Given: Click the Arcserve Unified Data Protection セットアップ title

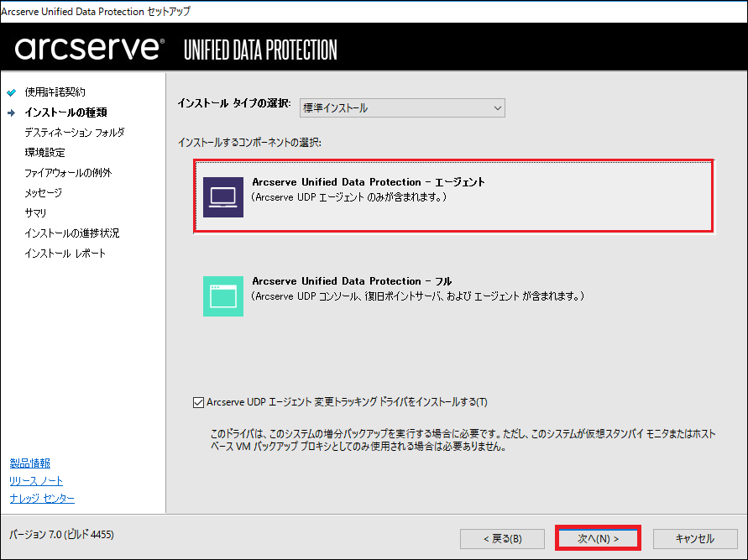Looking at the screenshot, I should tap(96, 12).
